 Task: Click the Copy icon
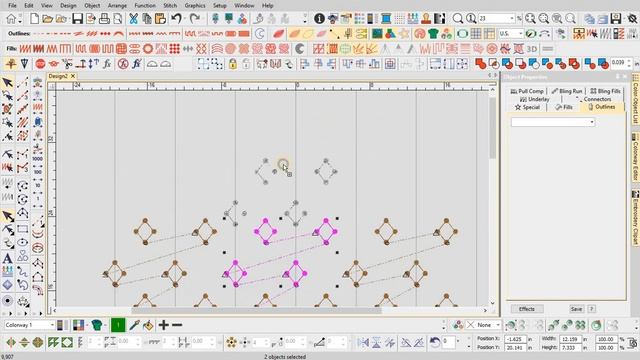click(147, 19)
